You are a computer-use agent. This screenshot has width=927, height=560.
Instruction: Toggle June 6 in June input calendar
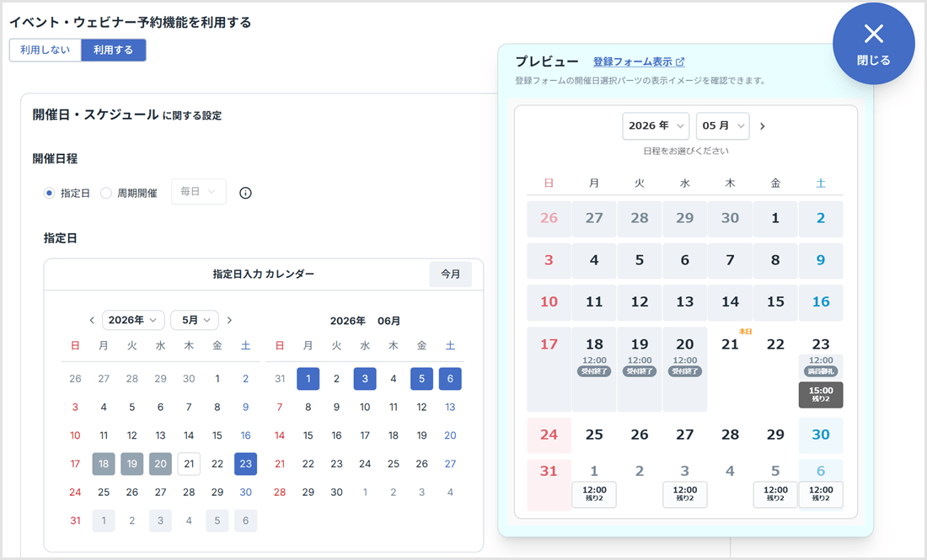click(450, 379)
